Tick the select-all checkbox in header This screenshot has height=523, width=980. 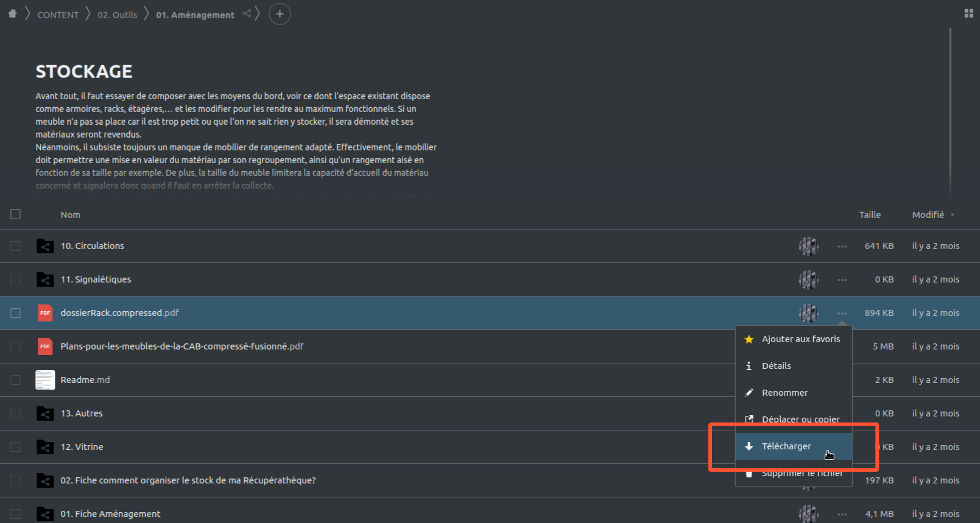(16, 214)
